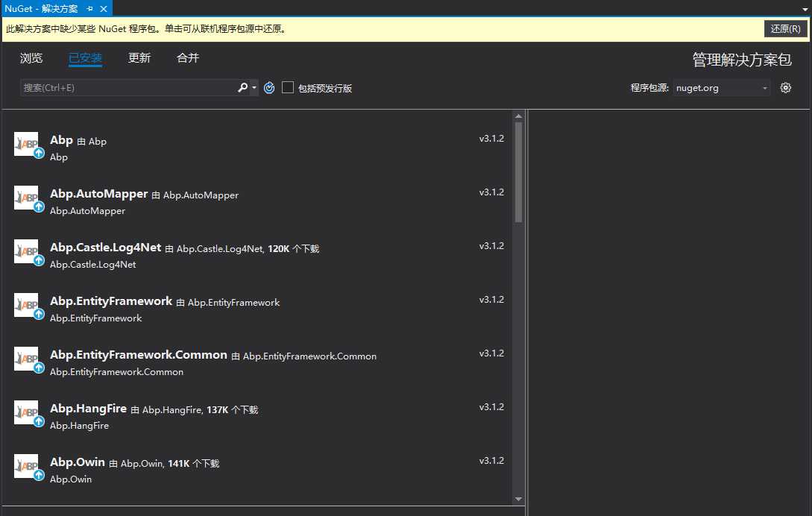812x516 pixels.
Task: Select the Abp.HangFire package title
Action: (88, 408)
